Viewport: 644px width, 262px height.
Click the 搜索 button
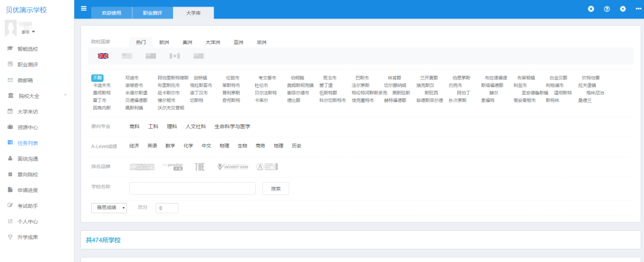[275, 188]
